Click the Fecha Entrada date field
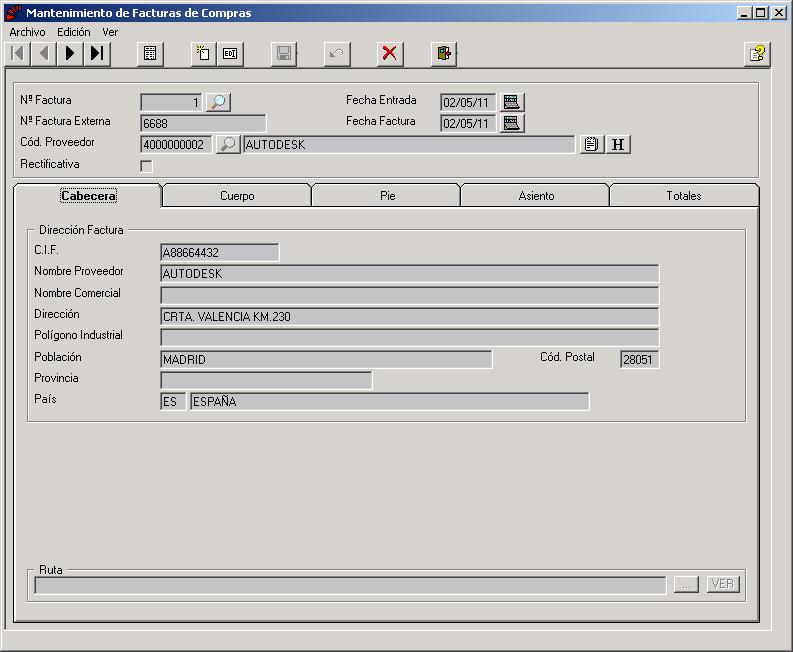 [x=467, y=102]
